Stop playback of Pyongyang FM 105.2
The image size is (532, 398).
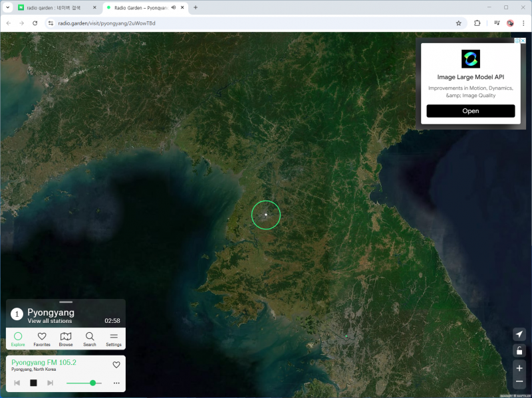[x=33, y=383]
